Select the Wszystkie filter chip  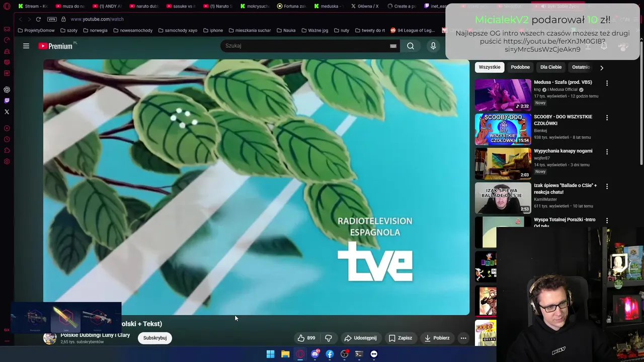click(x=490, y=67)
